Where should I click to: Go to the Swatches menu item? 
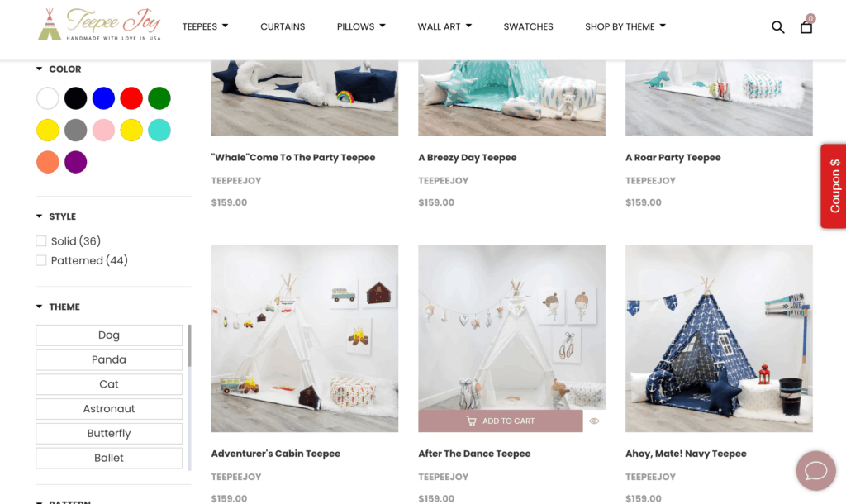(x=528, y=26)
